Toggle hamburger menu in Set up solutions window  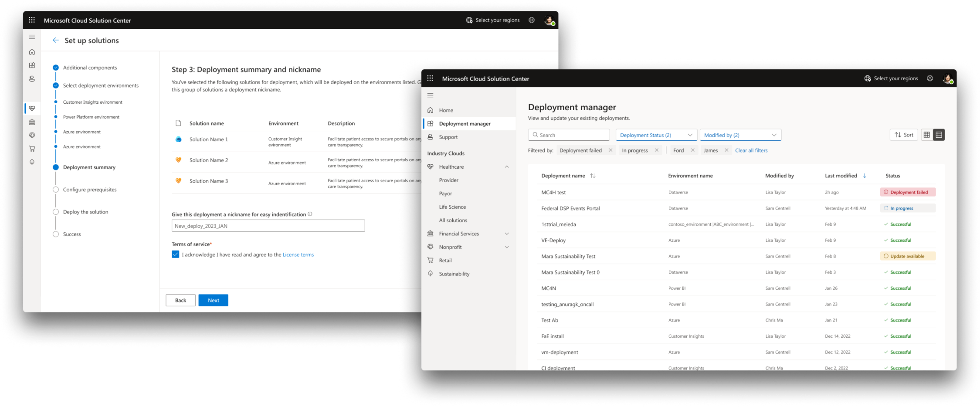tap(32, 37)
